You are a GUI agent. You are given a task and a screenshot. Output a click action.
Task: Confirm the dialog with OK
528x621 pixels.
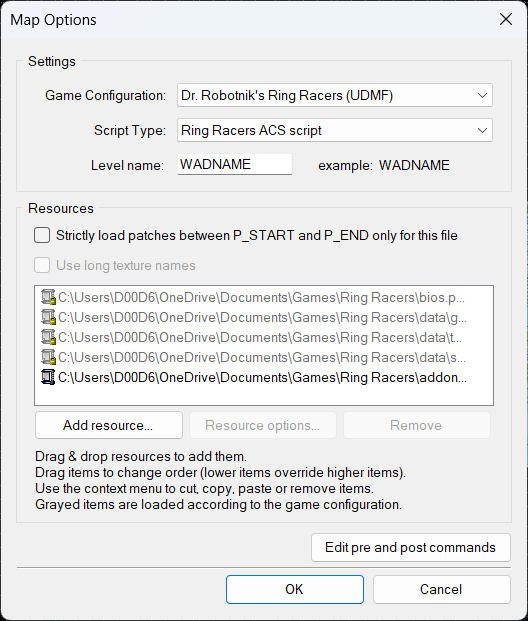(x=295, y=589)
